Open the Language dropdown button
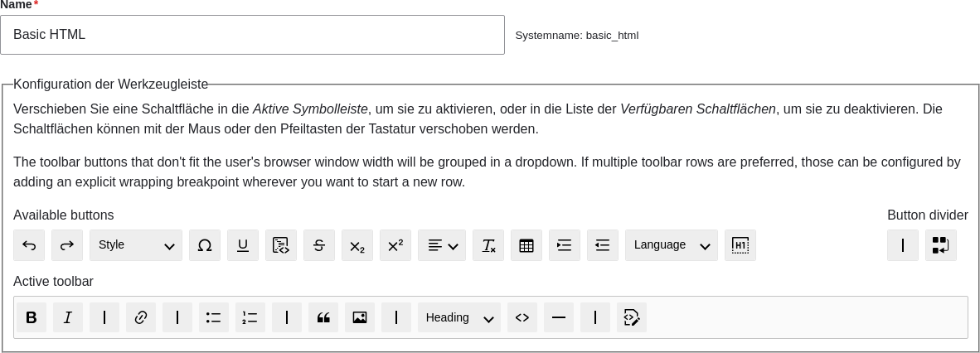Screen dimensions: 980x353 (x=672, y=245)
